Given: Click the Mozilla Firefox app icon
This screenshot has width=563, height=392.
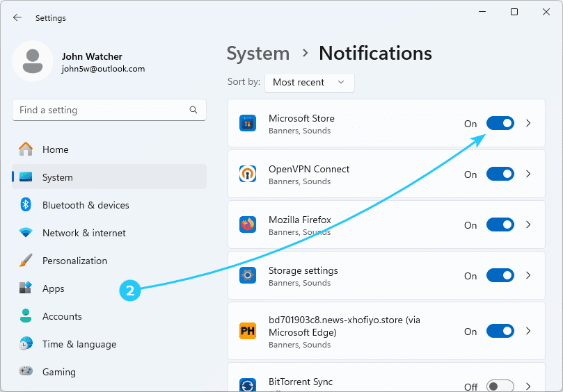Looking at the screenshot, I should click(248, 224).
